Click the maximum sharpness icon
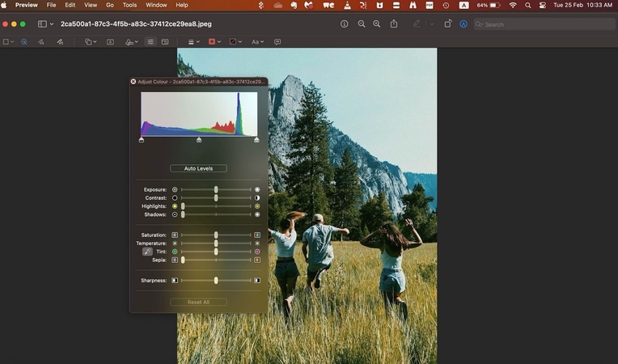The image size is (618, 364). [x=257, y=280]
